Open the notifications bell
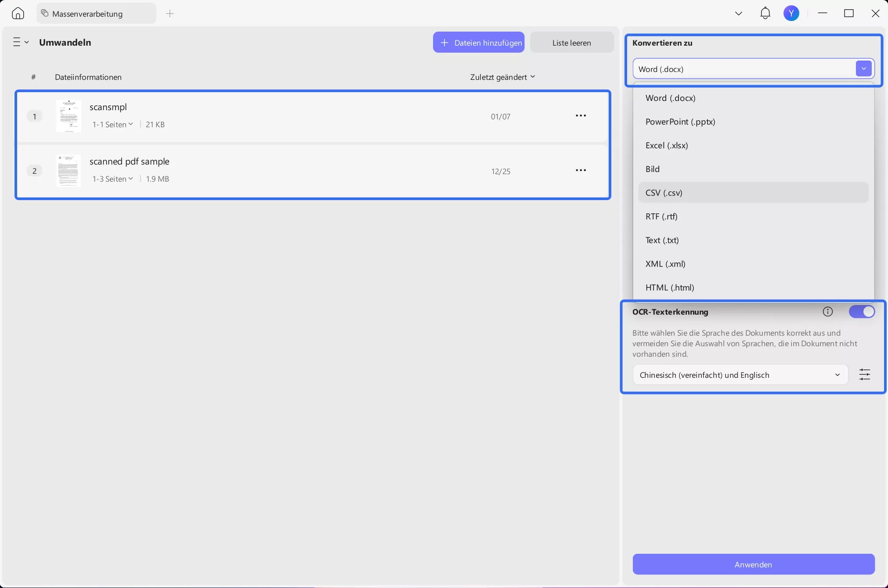Viewport: 888px width, 588px height. click(765, 13)
